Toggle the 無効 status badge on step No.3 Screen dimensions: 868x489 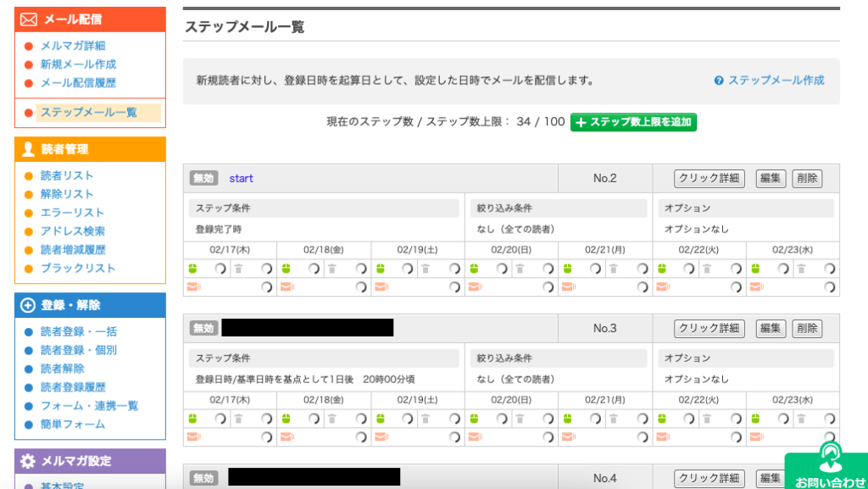pyautogui.click(x=203, y=329)
